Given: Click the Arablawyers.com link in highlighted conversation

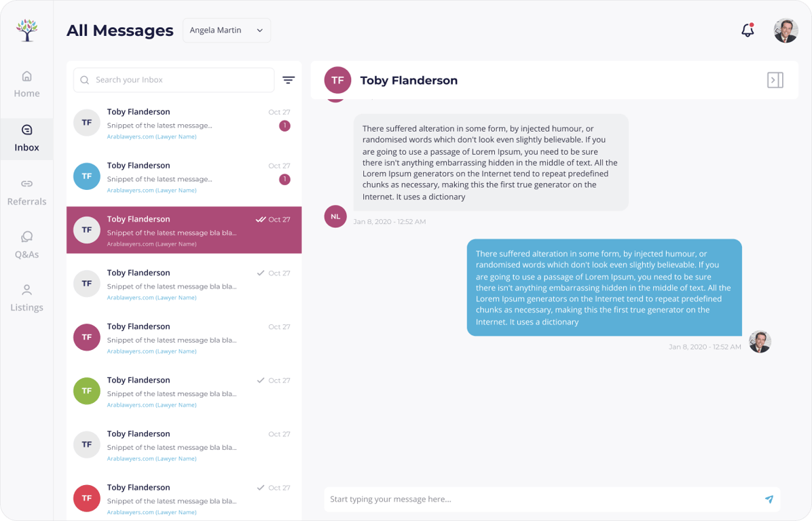Looking at the screenshot, I should tap(151, 244).
